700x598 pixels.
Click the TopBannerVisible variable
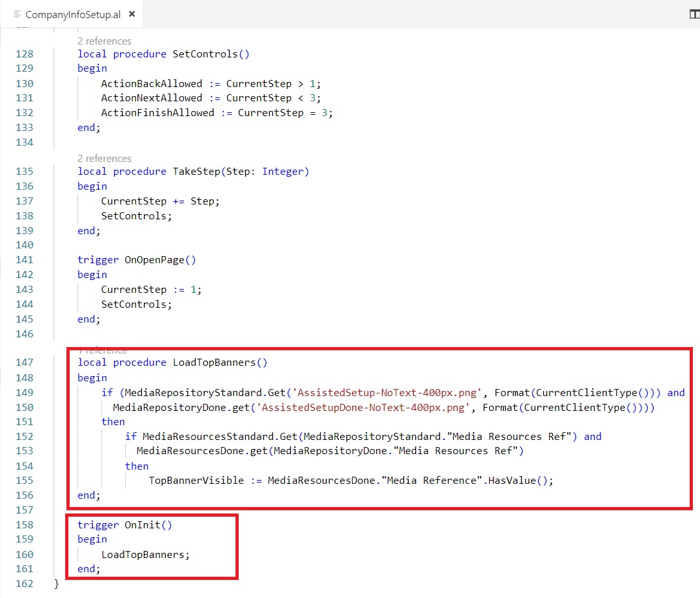click(x=196, y=481)
